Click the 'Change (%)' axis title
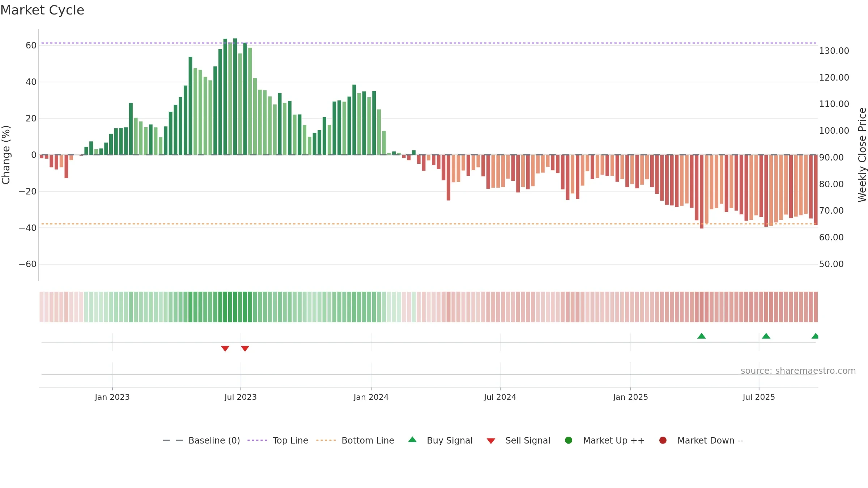Viewport: 868px width, 488px height. [x=6, y=155]
